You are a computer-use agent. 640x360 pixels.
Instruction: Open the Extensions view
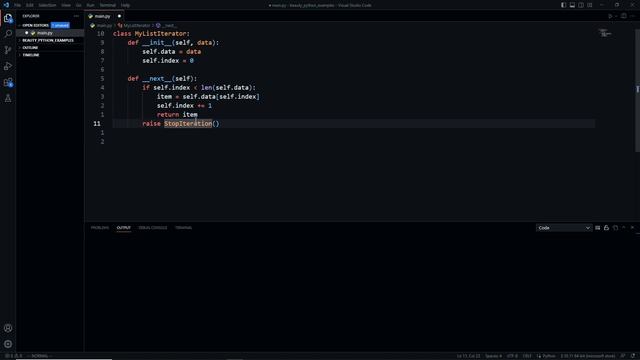click(x=8, y=82)
